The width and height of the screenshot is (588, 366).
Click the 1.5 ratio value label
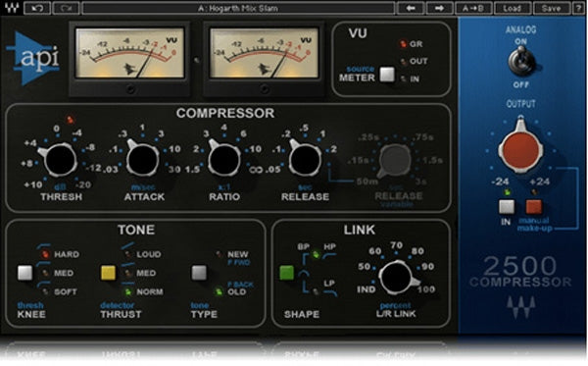[x=192, y=170]
